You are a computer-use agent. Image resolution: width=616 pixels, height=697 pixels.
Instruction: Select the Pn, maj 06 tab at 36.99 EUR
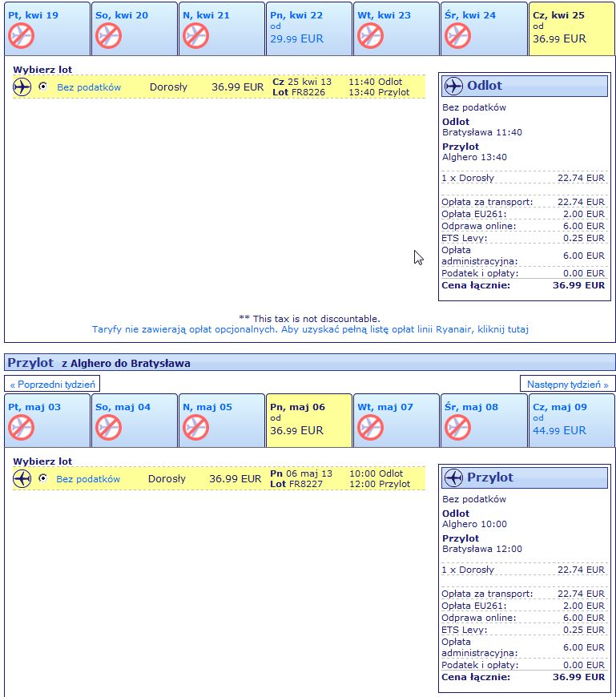[309, 421]
